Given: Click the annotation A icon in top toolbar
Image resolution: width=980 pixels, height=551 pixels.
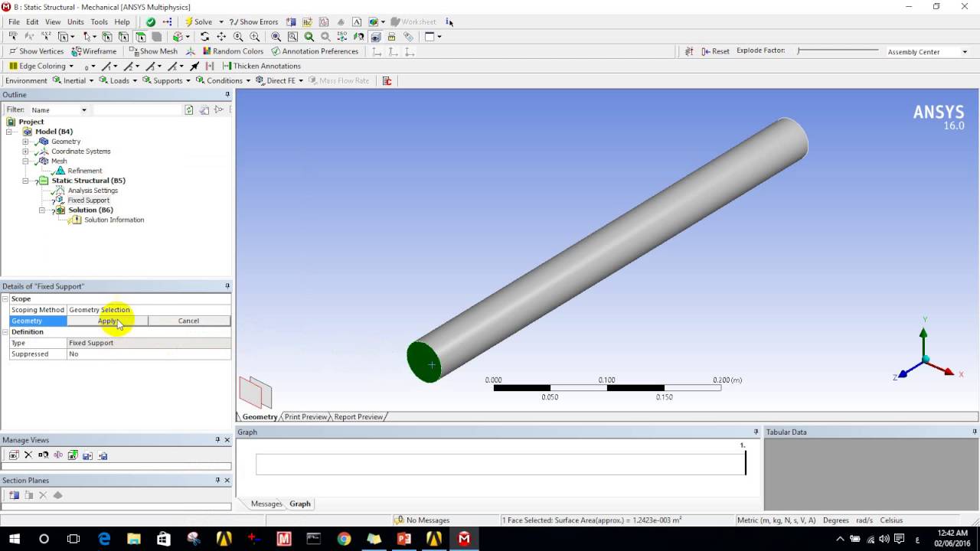Looking at the screenshot, I should [357, 21].
